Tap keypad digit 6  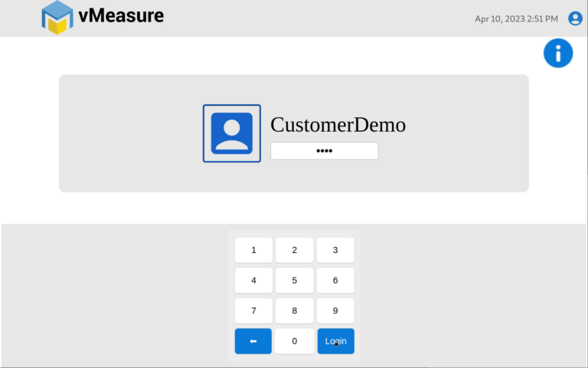pyautogui.click(x=335, y=281)
